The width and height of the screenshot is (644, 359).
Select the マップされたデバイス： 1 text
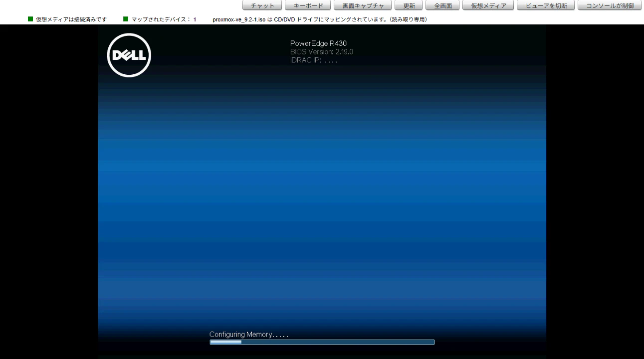tap(164, 19)
